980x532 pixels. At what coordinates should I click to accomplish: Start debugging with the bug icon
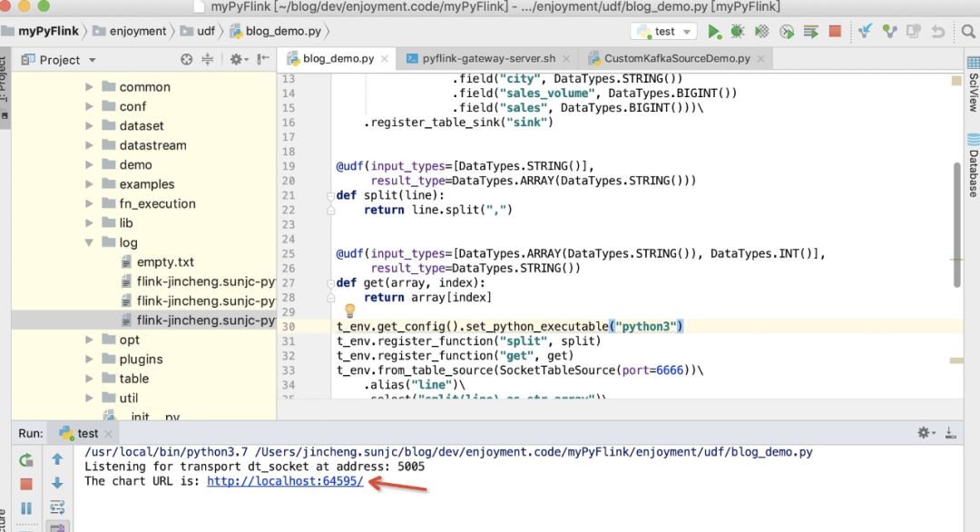click(x=738, y=31)
